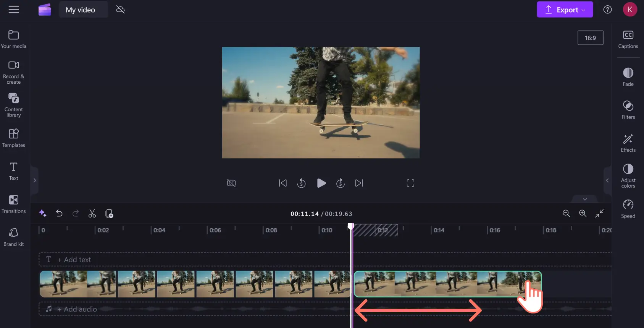The image size is (644, 328).
Task: Open Adjust colors panel
Action: pos(628,176)
